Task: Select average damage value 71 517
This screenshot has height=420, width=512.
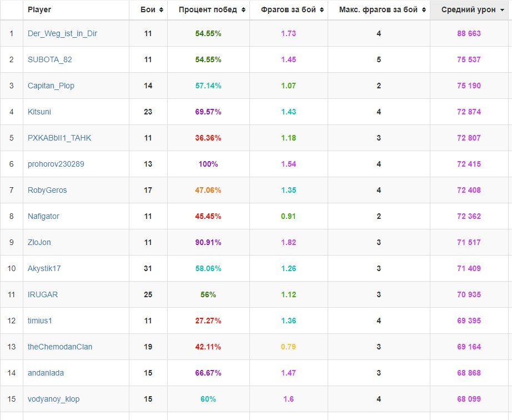Action: click(x=469, y=243)
